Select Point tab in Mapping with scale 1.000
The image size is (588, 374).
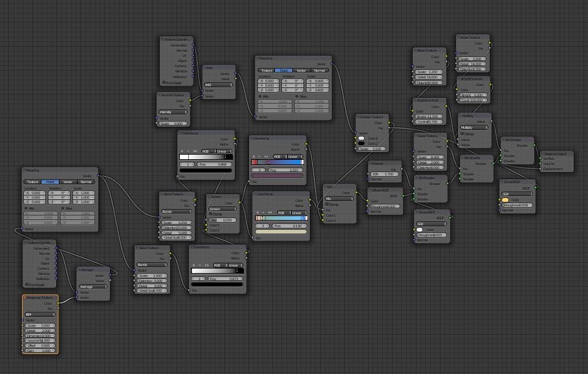click(x=50, y=182)
